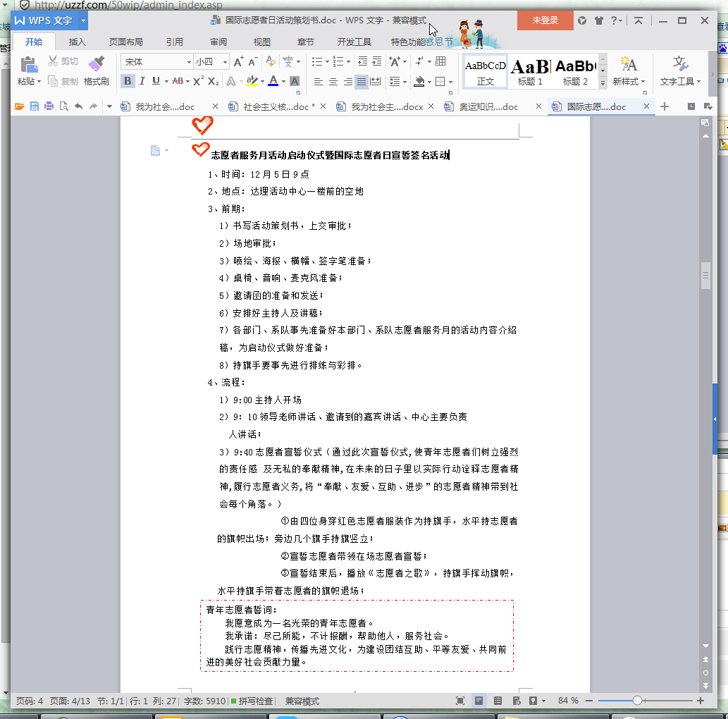Save document with floppy icon
This screenshot has height=719, width=728.
click(35, 106)
